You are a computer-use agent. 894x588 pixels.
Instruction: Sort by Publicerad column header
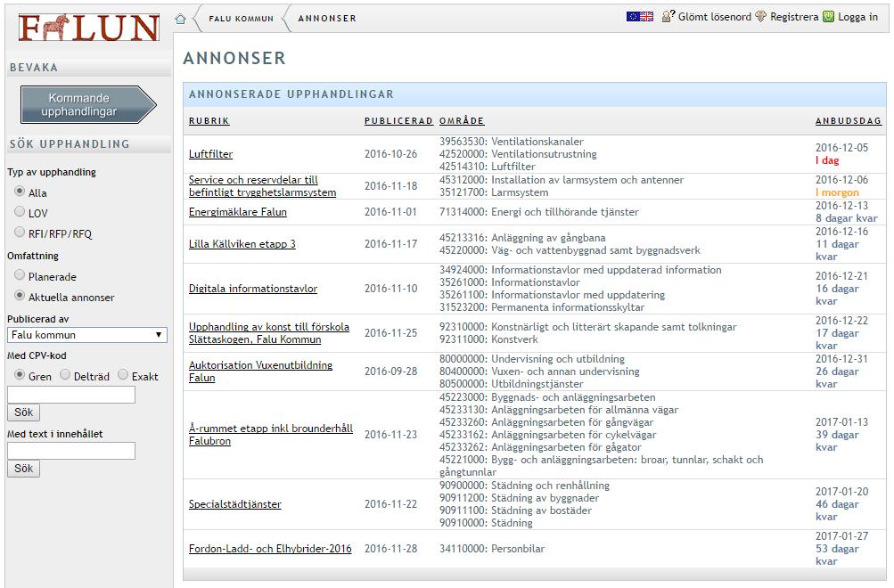click(x=398, y=121)
